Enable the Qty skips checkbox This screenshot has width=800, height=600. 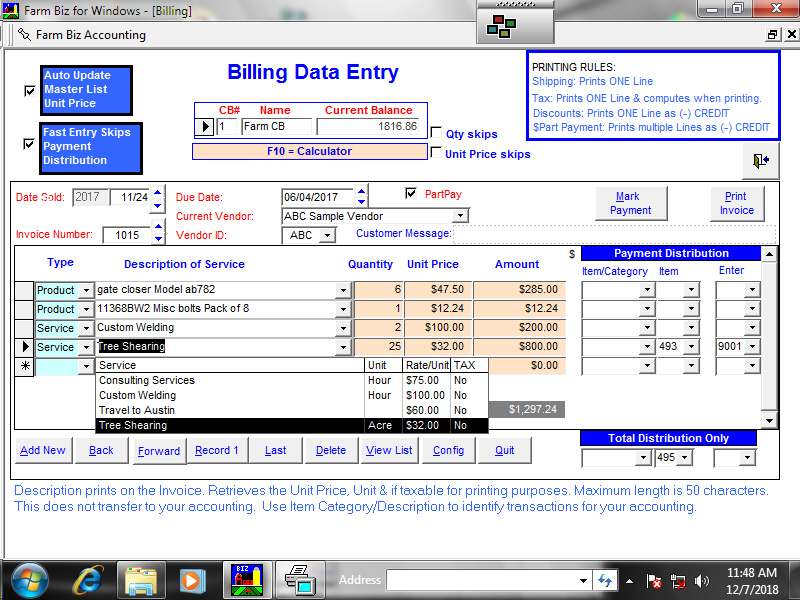tap(436, 133)
